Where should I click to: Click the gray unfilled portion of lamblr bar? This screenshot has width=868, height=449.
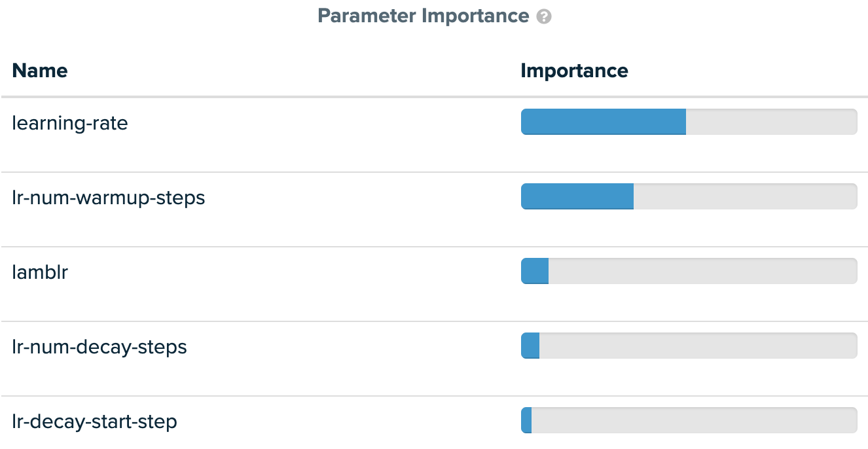coord(702,271)
